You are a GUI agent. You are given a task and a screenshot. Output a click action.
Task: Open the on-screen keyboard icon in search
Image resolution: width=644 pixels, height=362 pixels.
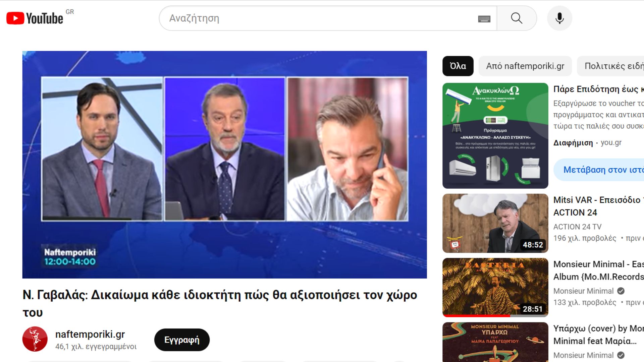[484, 19]
